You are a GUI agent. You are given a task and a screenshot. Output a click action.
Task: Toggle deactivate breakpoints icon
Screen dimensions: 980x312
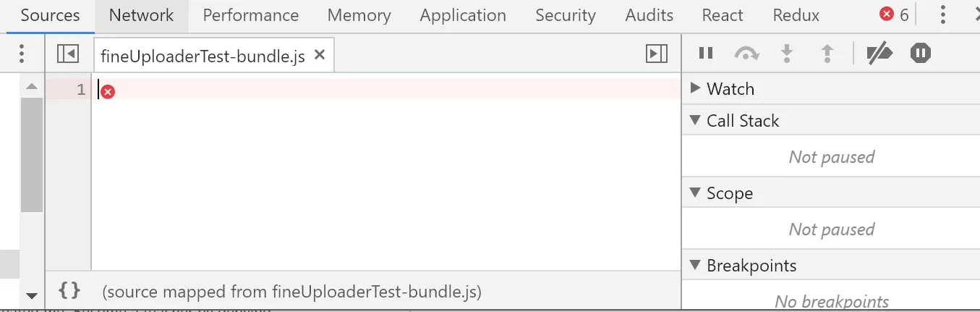pyautogui.click(x=879, y=53)
